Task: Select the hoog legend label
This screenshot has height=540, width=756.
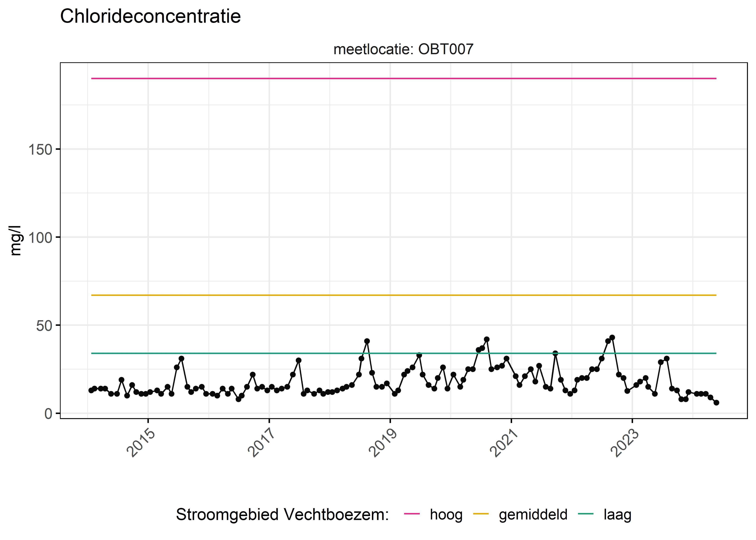Action: 446,515
